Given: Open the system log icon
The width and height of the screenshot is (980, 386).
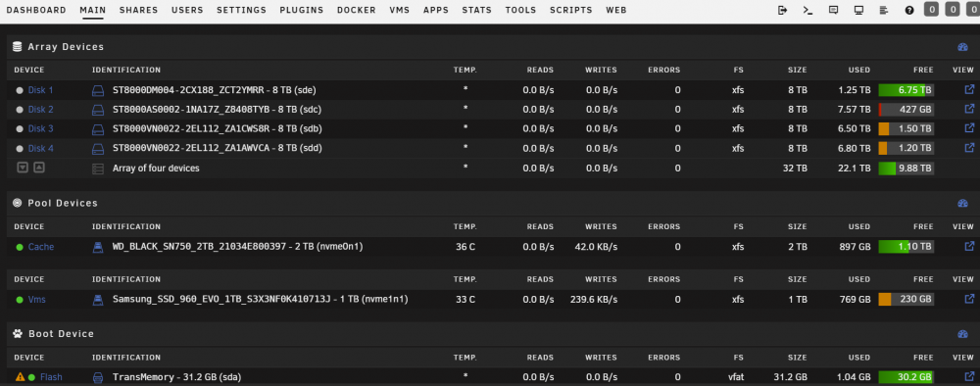Looking at the screenshot, I should click(x=884, y=10).
